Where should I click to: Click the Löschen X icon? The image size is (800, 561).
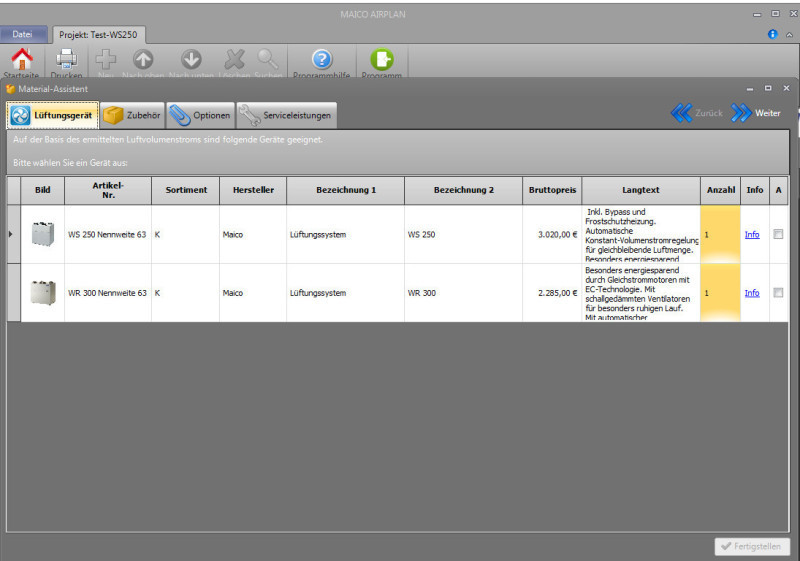[235, 60]
